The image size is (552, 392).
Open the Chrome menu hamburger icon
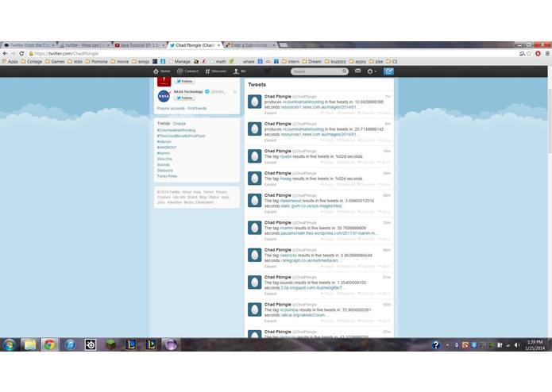click(547, 53)
